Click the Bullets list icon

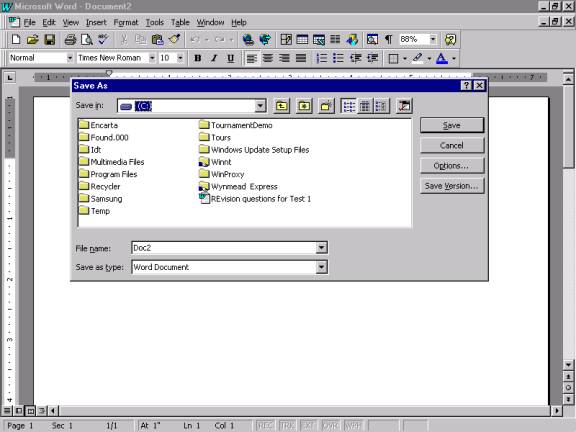[x=338, y=58]
